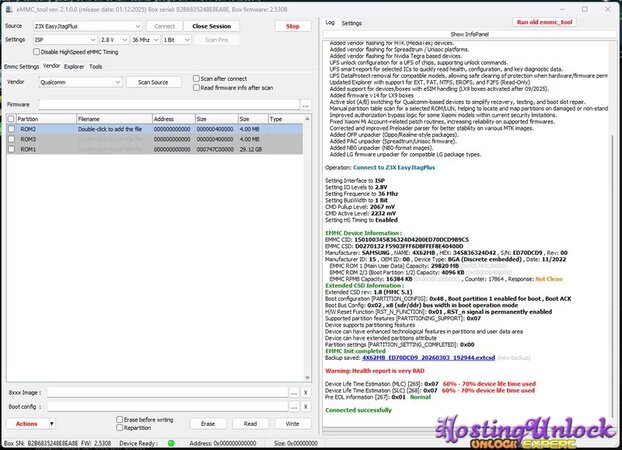This screenshot has width=622, height=450.
Task: Enable Disable HighSpeed eMMC Timing checkbox
Action: pos(38,52)
